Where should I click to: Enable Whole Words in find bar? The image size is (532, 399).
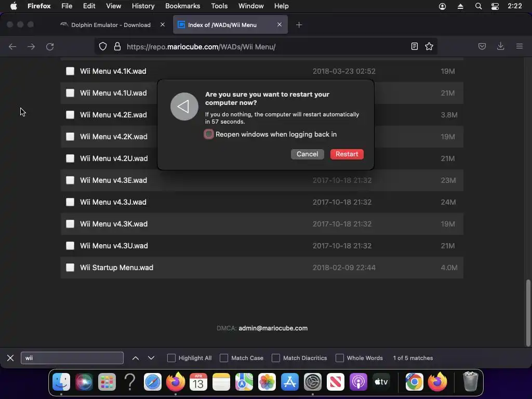340,358
